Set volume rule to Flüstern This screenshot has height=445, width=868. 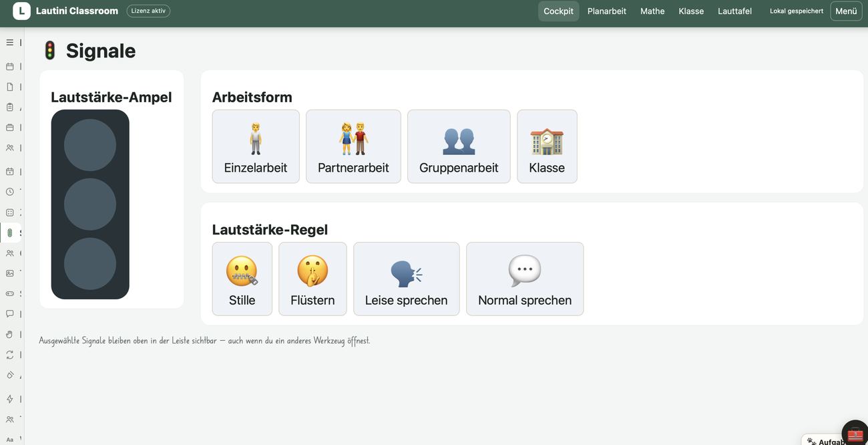coord(312,279)
